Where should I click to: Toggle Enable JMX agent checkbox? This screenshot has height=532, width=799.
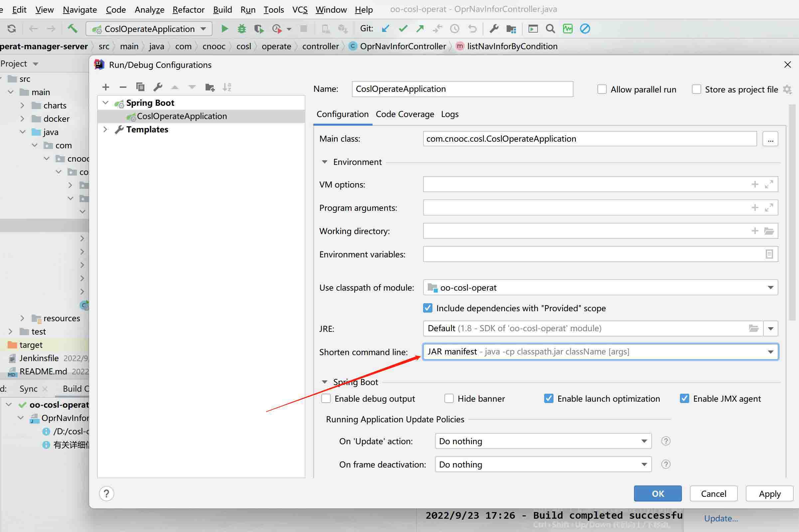pyautogui.click(x=684, y=398)
